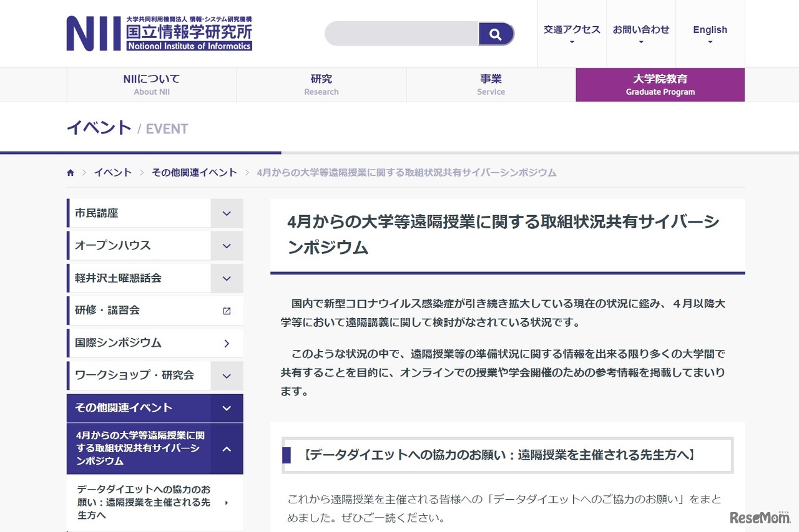Image resolution: width=799 pixels, height=532 pixels.
Task: Expand the 市民講座 sidebar menu
Action: [x=227, y=213]
